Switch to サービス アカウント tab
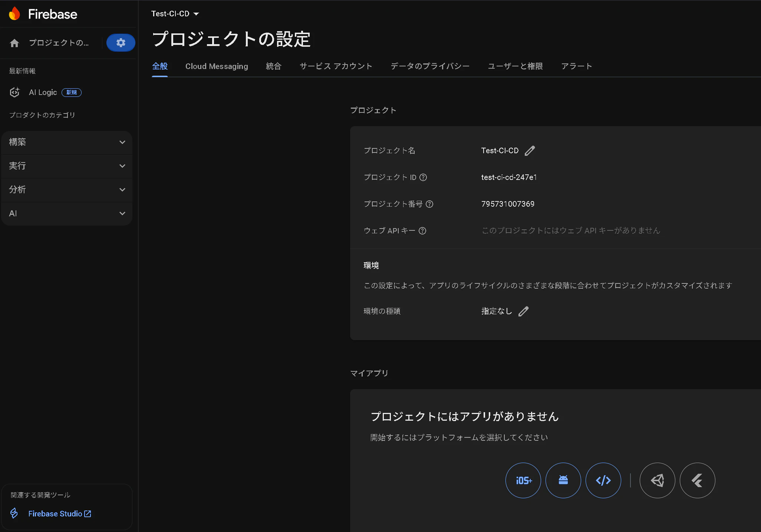 [x=336, y=66]
